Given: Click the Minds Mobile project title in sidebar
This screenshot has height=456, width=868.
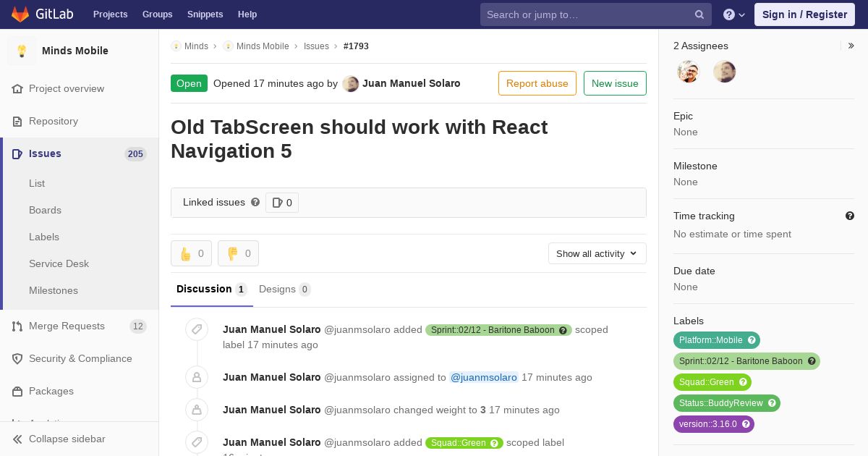Looking at the screenshot, I should coord(75,51).
